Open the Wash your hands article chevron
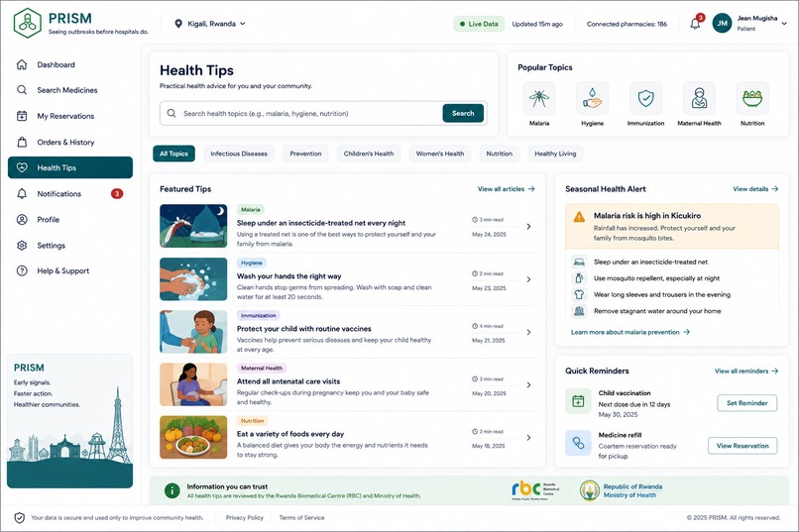 528,279
